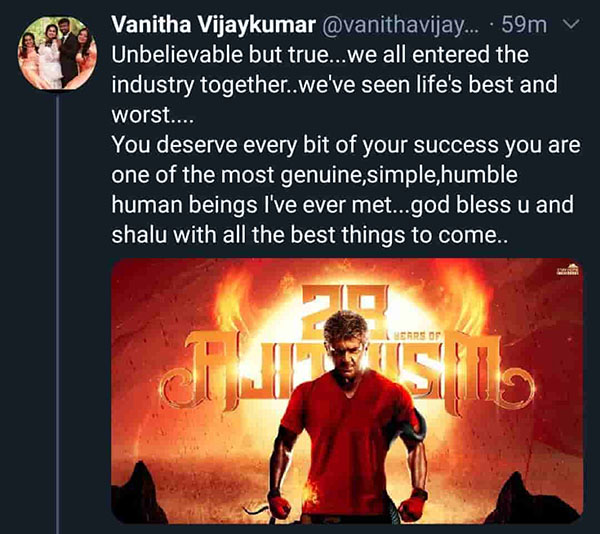Image resolution: width=600 pixels, height=534 pixels.
Task: Expand the tweet options chevron
Action: tap(572, 24)
